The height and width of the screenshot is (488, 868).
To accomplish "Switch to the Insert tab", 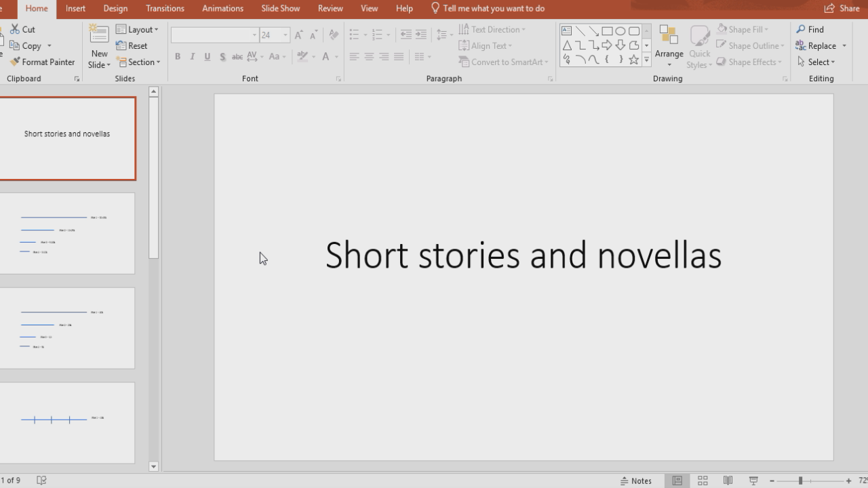I will (x=75, y=8).
